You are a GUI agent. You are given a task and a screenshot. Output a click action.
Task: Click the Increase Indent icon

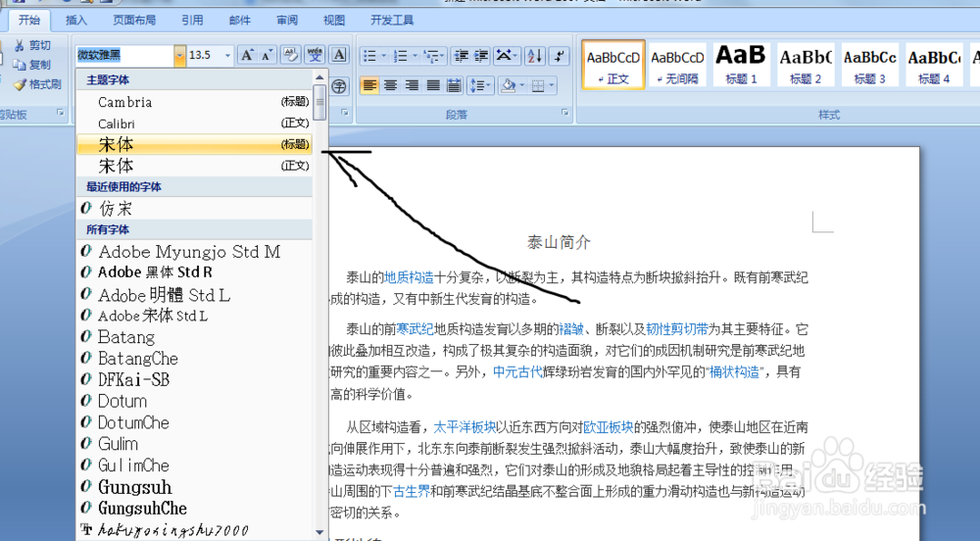480,56
